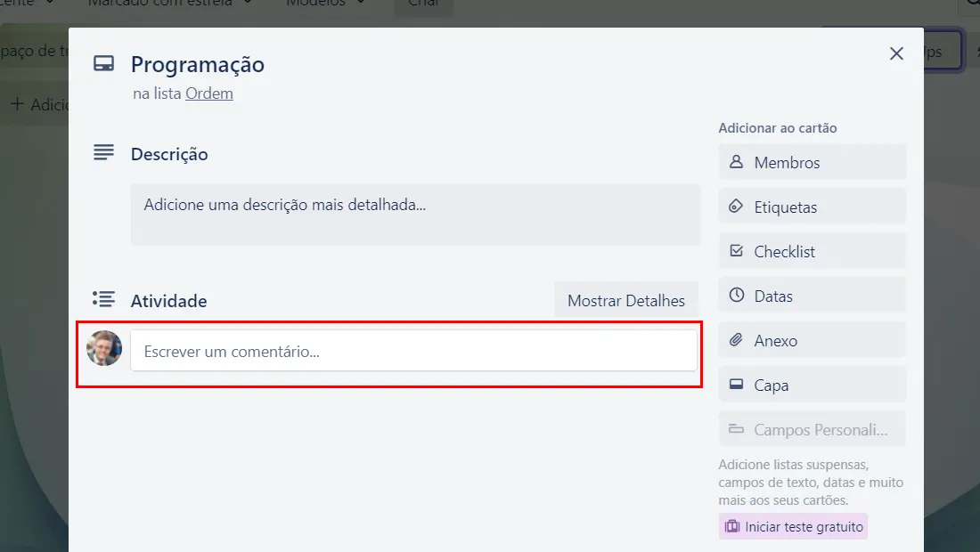980x552 pixels.
Task: Open Membros to add members
Action: pos(812,162)
